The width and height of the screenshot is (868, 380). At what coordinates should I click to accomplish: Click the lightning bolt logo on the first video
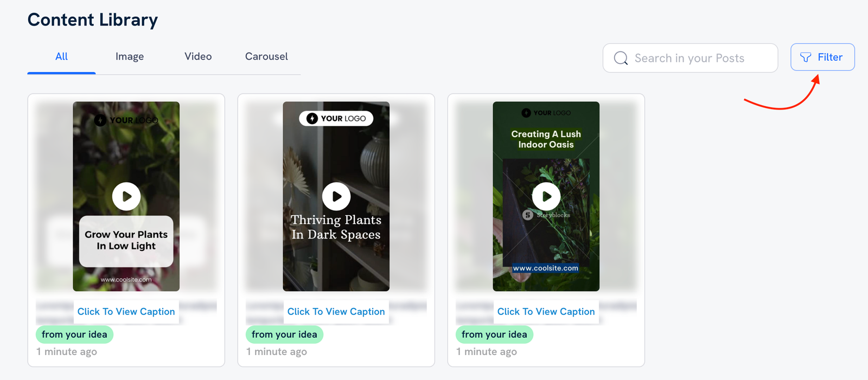coord(100,120)
